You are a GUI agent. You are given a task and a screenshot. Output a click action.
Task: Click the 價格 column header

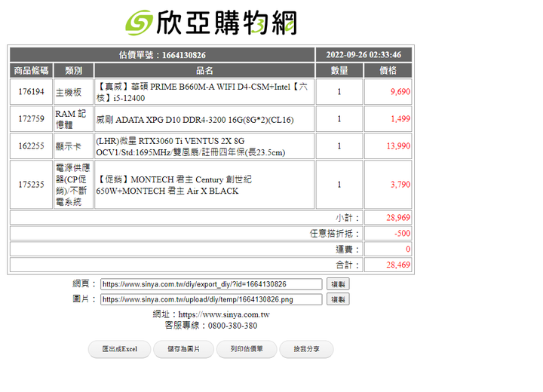(388, 71)
